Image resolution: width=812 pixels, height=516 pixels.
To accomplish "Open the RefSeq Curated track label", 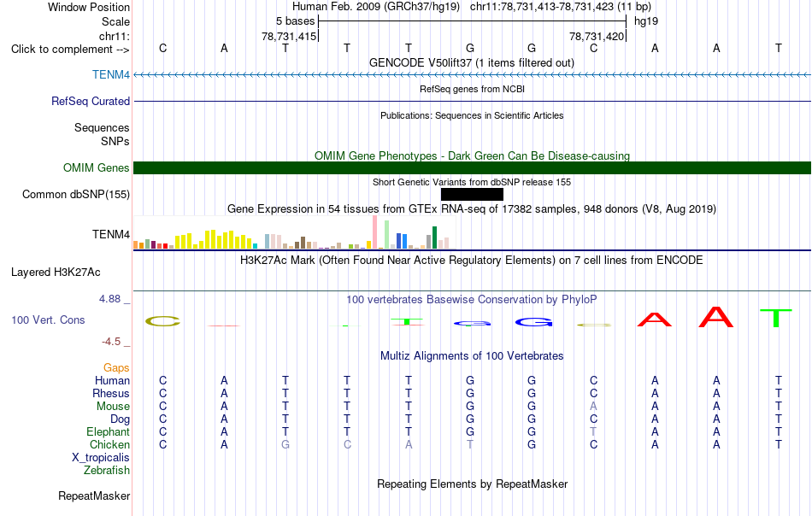I will coord(90,102).
